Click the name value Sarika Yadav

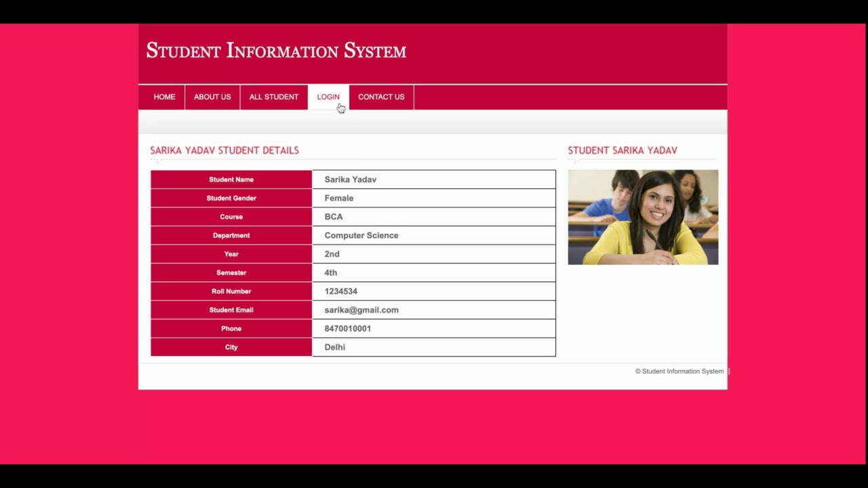[351, 180]
